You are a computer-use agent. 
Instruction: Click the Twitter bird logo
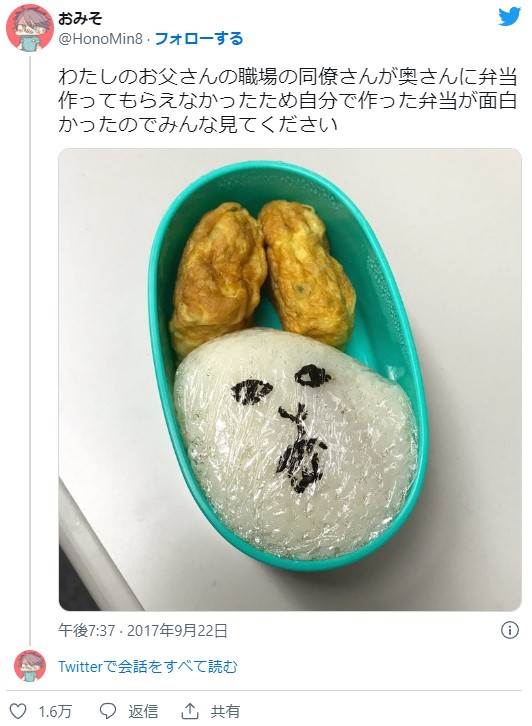[x=509, y=17]
